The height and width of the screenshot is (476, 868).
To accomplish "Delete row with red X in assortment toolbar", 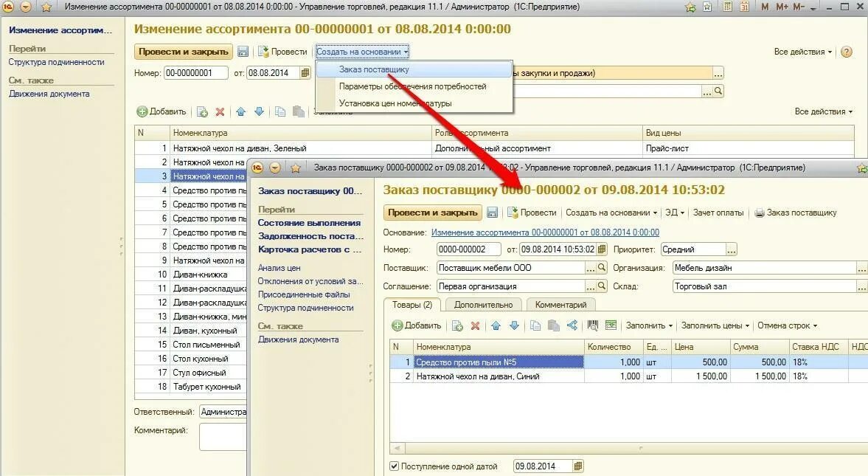I will (x=220, y=111).
